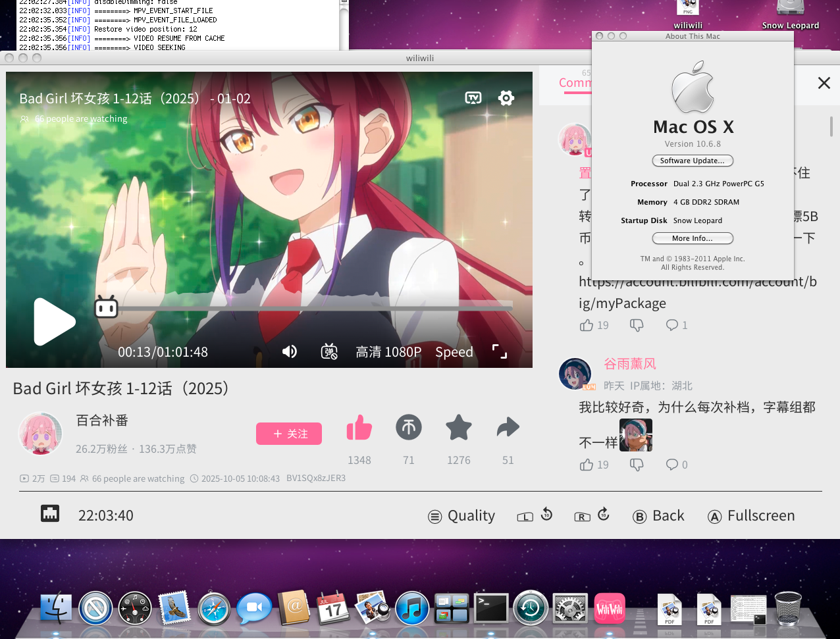The image size is (840, 639).
Task: Click Version 10.6.8 text in About This Mac
Action: [x=693, y=144]
